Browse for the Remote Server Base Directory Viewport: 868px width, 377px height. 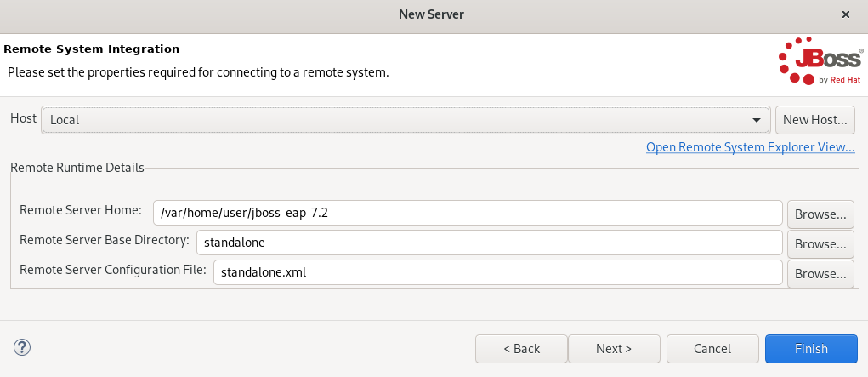pyautogui.click(x=820, y=243)
